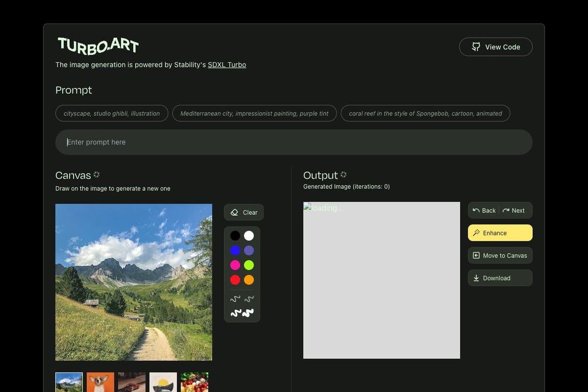588x392 pixels.
Task: Go Back to previous generated image
Action: [x=484, y=210]
